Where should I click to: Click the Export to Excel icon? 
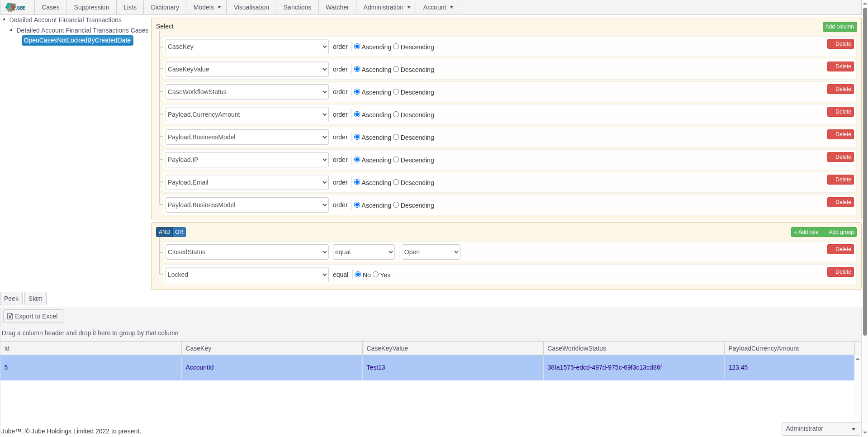point(10,316)
